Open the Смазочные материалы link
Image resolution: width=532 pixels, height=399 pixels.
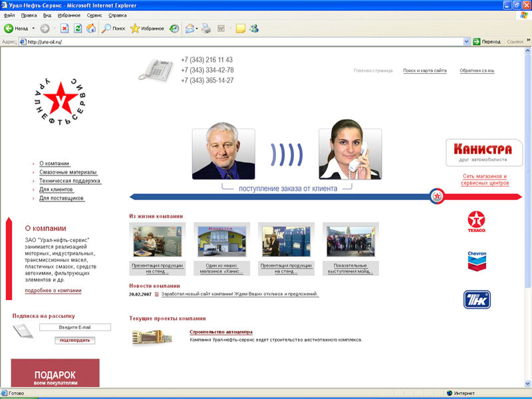68,172
